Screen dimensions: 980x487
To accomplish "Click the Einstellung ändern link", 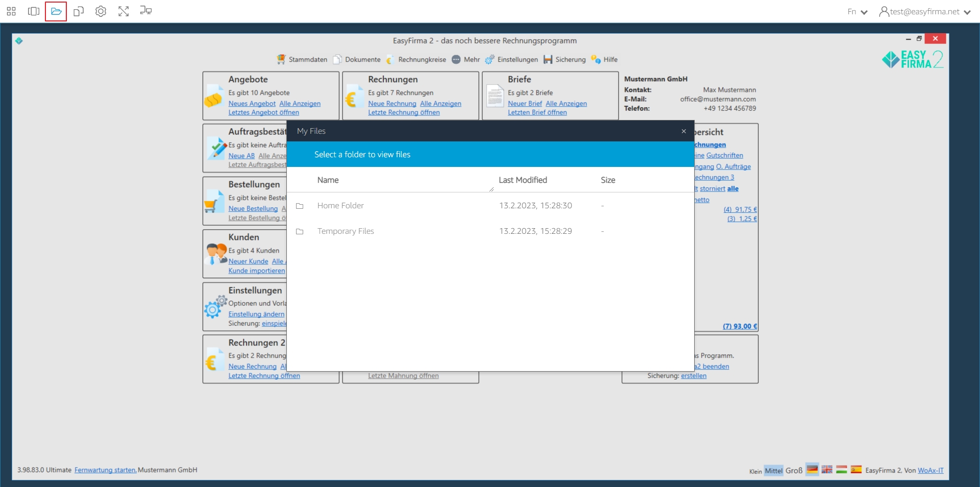I will 256,314.
